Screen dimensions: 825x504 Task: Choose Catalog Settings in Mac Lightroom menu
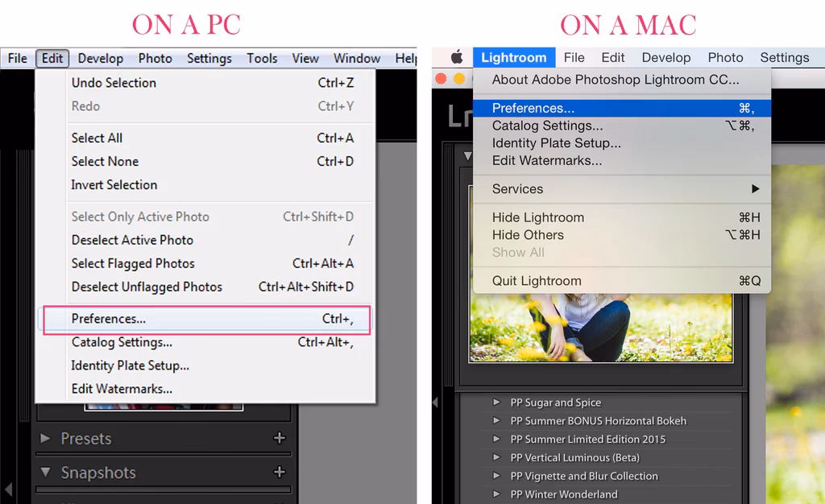coord(622,126)
